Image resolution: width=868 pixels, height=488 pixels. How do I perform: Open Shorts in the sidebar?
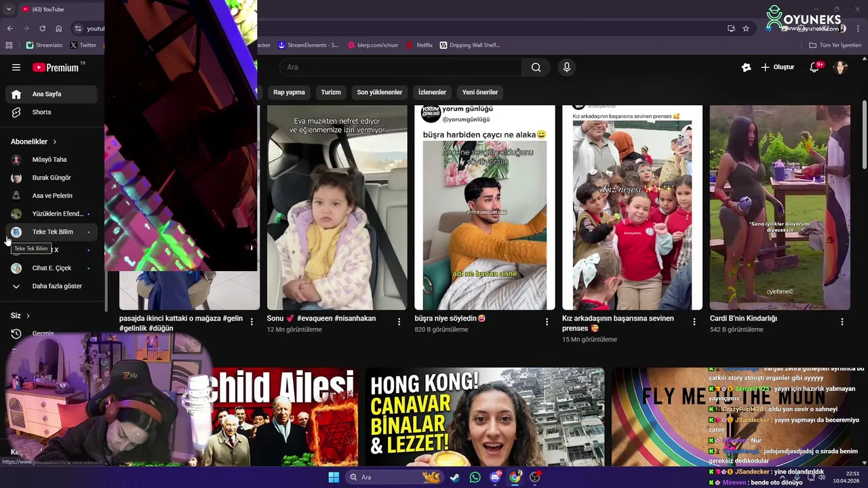point(52,112)
